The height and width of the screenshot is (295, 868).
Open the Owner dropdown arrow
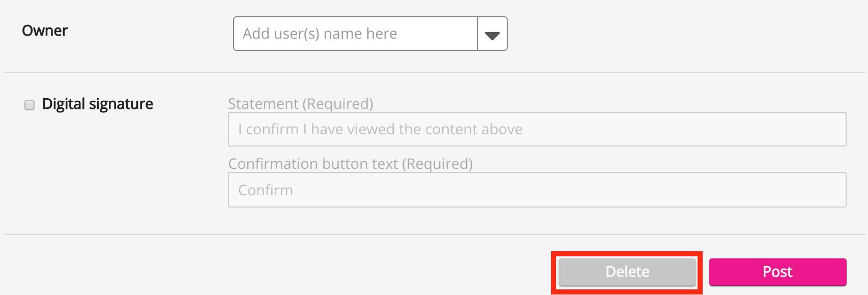click(492, 34)
